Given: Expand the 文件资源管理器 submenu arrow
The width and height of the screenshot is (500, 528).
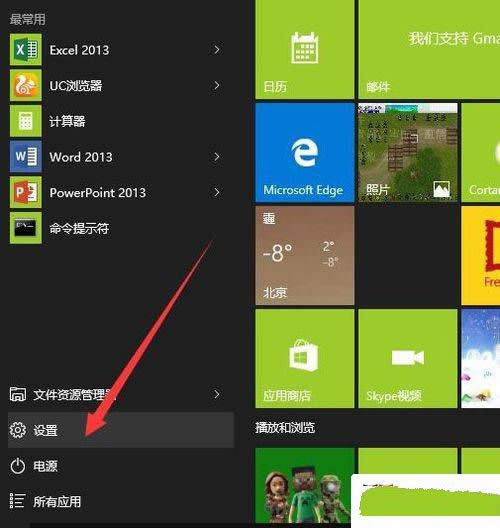Looking at the screenshot, I should [217, 394].
